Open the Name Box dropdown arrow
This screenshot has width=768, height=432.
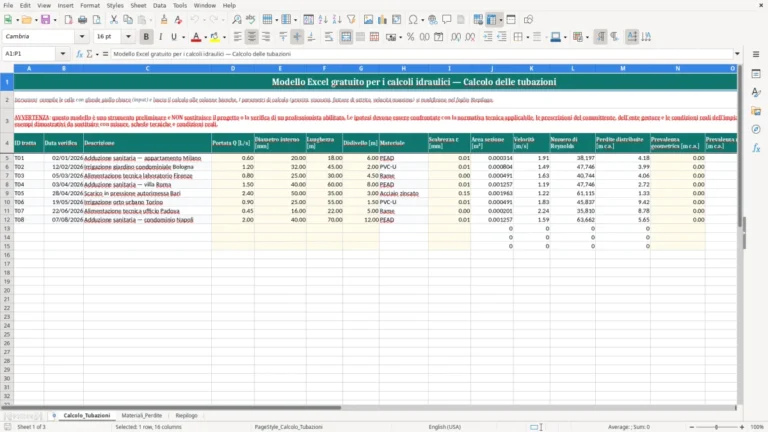click(x=63, y=54)
